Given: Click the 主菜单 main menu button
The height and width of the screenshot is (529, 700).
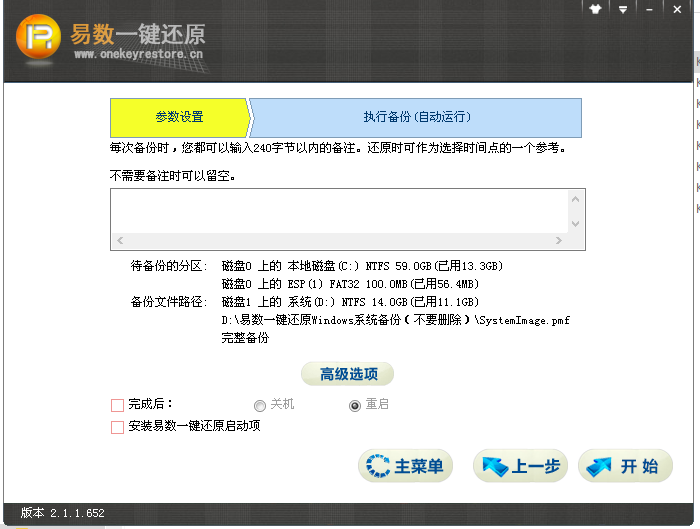Looking at the screenshot, I should pyautogui.click(x=405, y=466).
